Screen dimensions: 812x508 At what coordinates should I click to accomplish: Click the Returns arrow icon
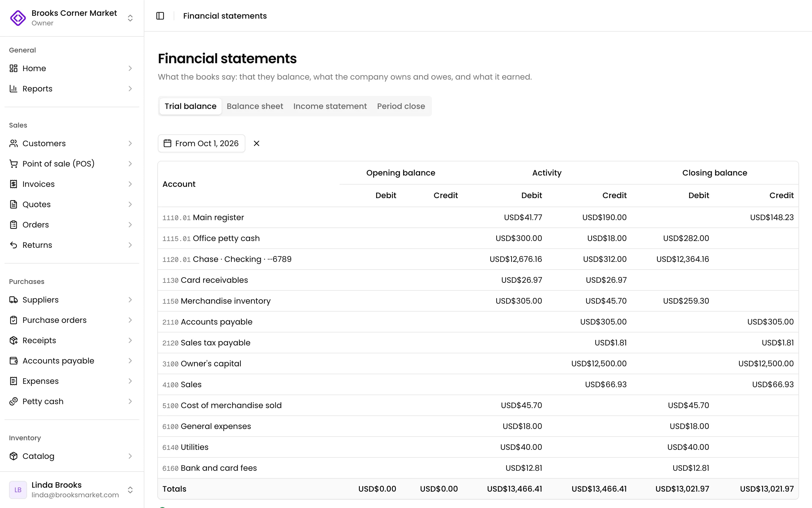coord(14,245)
